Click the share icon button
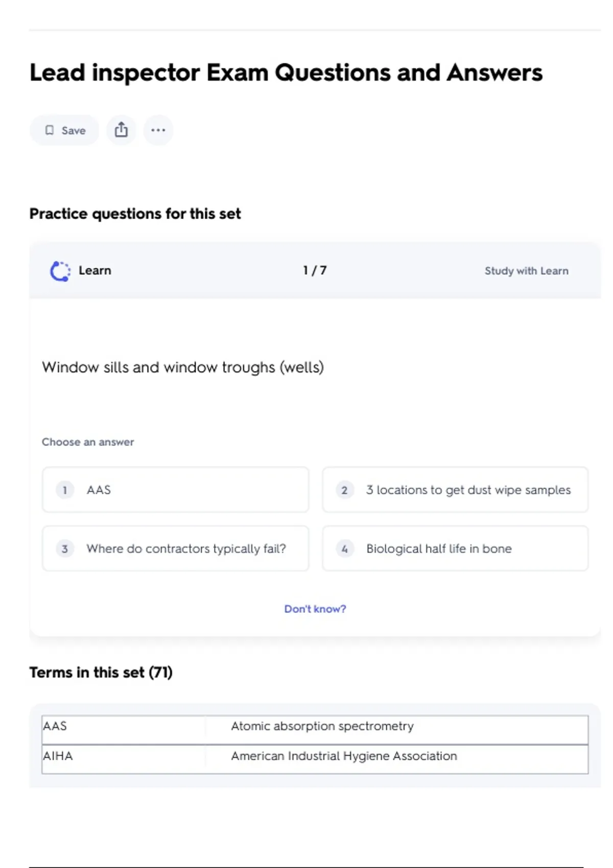 121,130
